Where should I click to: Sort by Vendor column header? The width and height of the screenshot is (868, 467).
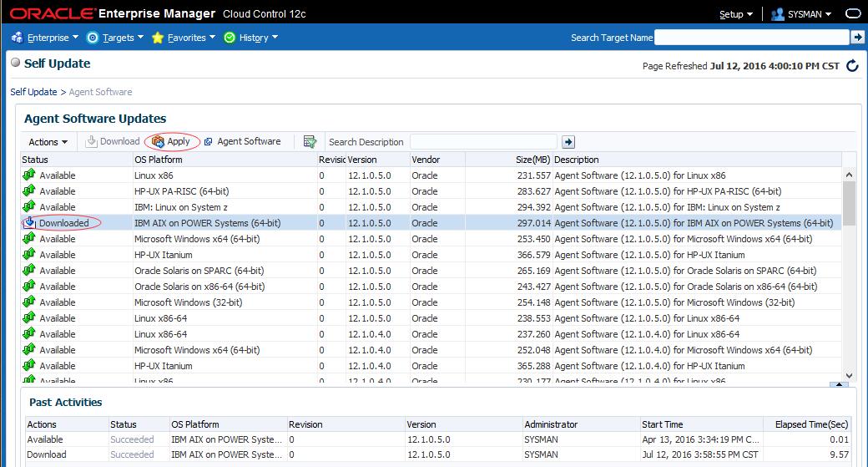[437, 160]
